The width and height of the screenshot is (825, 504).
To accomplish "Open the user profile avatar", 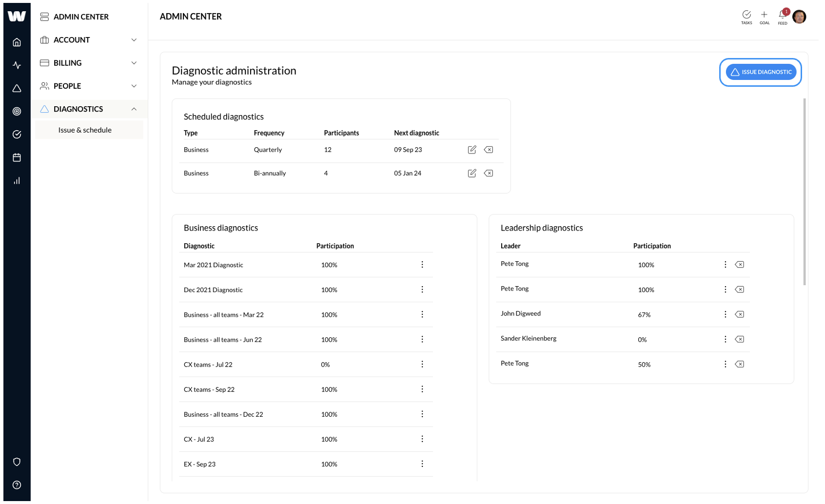I will point(799,17).
